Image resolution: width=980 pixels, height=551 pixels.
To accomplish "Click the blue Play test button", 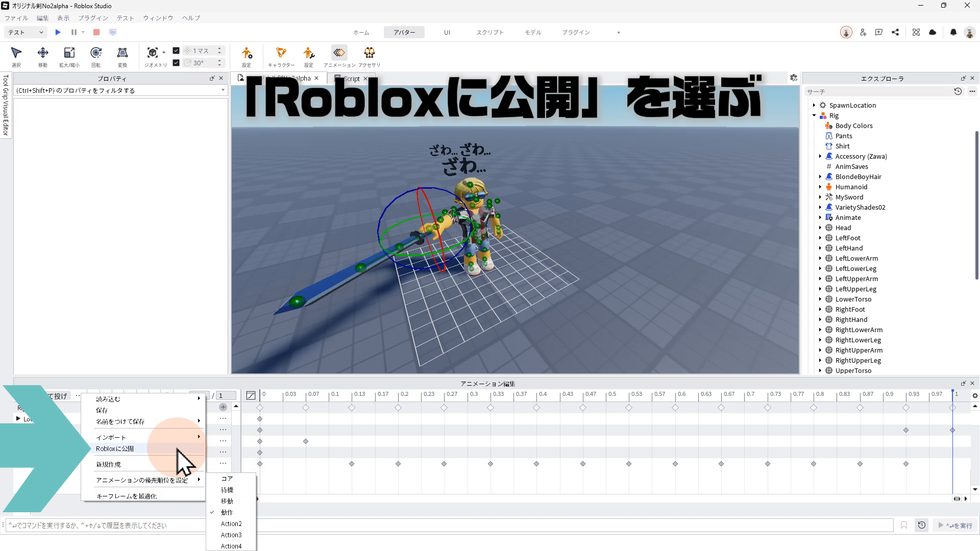I will click(58, 32).
